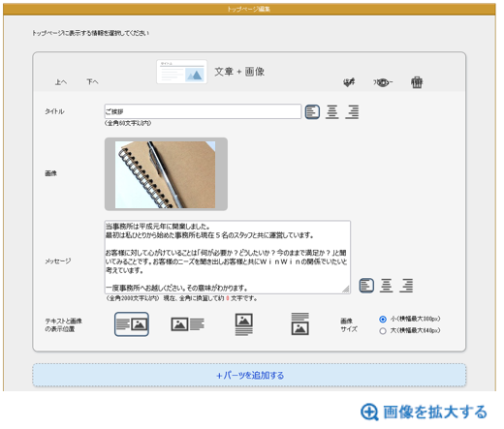
Task: Align title left
Action: [312, 112]
